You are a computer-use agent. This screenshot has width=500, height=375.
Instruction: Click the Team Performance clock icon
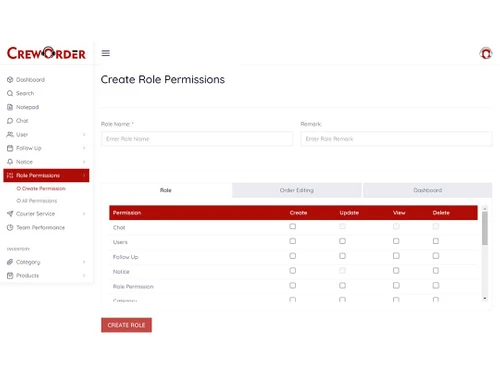[10, 227]
